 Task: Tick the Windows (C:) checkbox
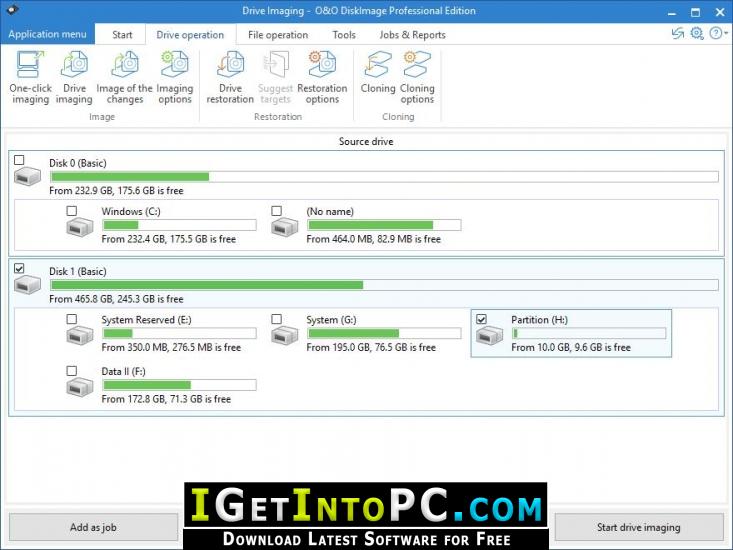(72, 211)
